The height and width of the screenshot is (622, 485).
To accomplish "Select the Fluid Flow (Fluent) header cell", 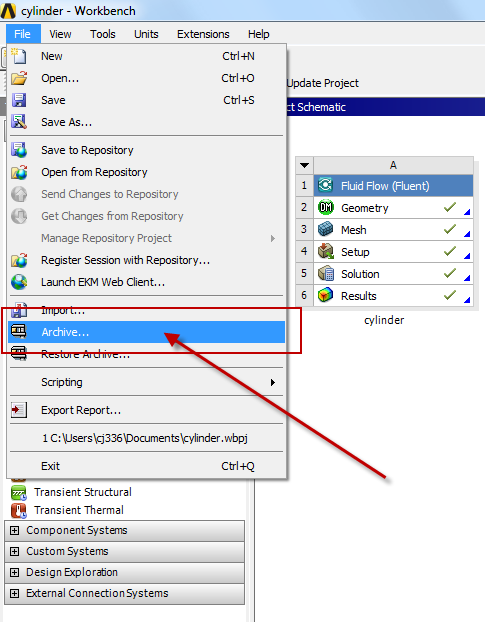I will pos(393,186).
